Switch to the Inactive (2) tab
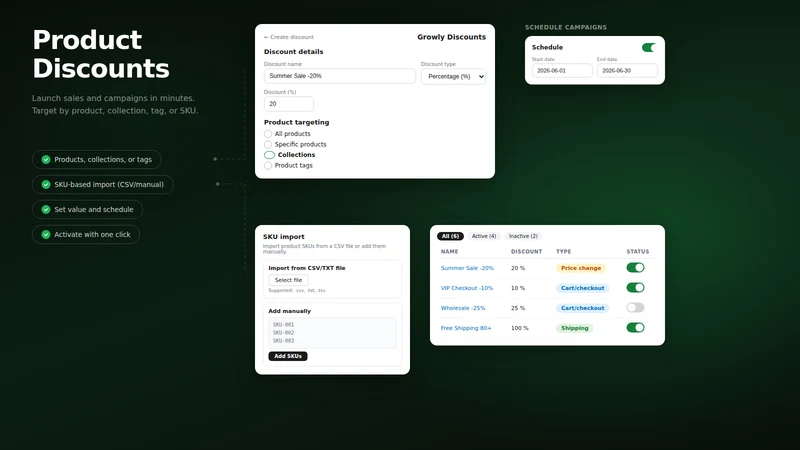The image size is (800, 450). [523, 236]
